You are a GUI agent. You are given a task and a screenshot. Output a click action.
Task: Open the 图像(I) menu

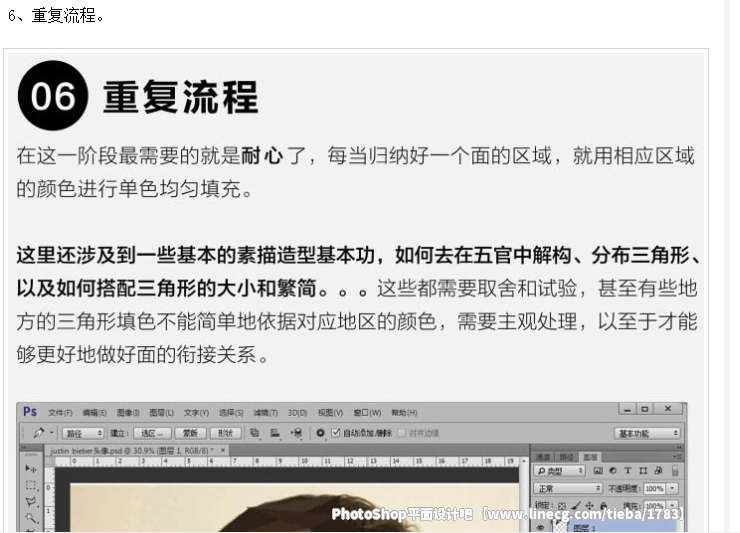point(128,413)
